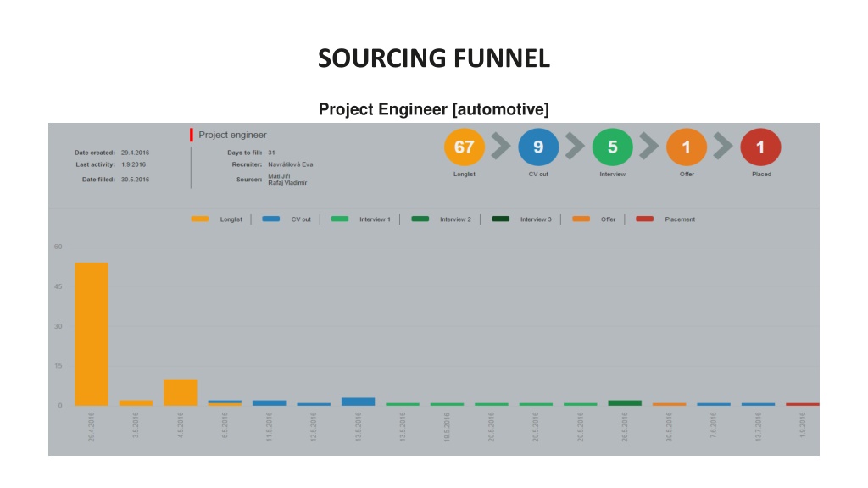Click the Project engineer title text
This screenshot has width=868, height=488.
(232, 135)
